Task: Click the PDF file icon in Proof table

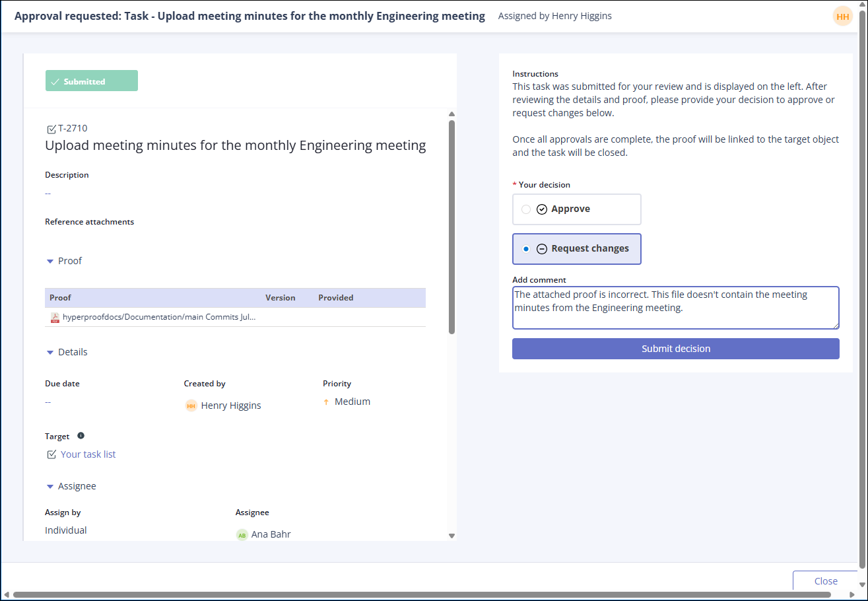Action: click(55, 318)
